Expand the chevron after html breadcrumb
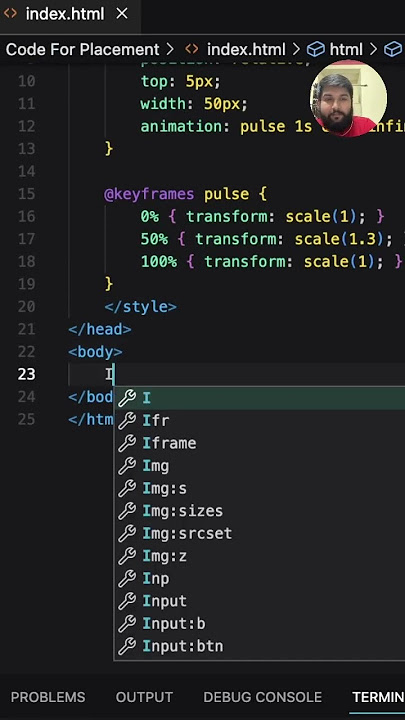 373,49
